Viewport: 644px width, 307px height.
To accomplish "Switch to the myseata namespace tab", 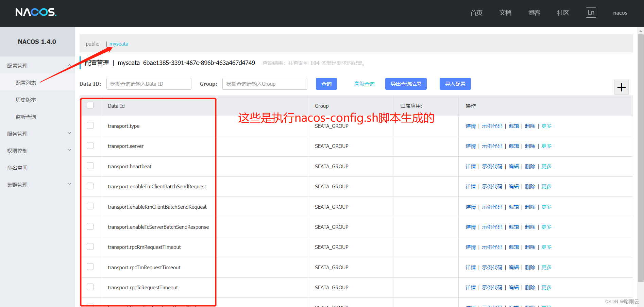I will 119,44.
